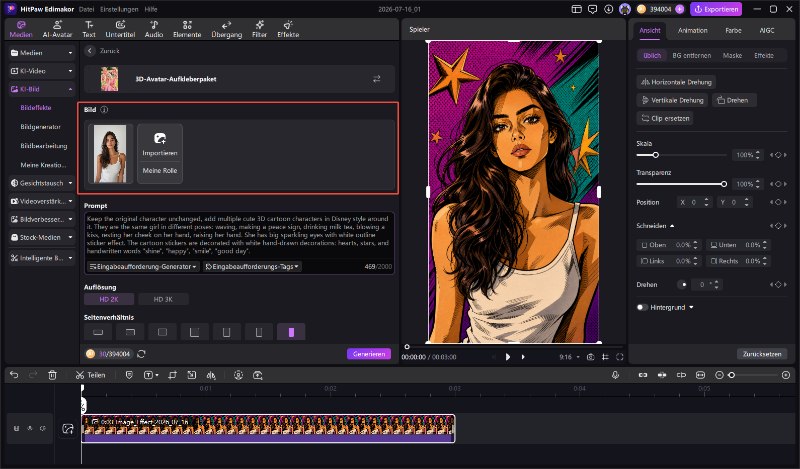This screenshot has height=469, width=800.
Task: Select the highlighted vertical aspect ratio option
Action: point(291,332)
